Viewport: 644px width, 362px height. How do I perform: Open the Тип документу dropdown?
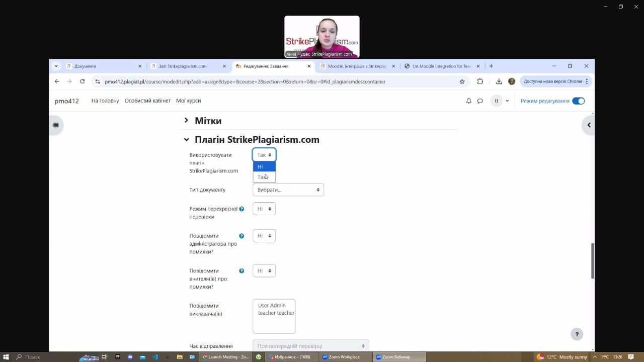(x=288, y=190)
